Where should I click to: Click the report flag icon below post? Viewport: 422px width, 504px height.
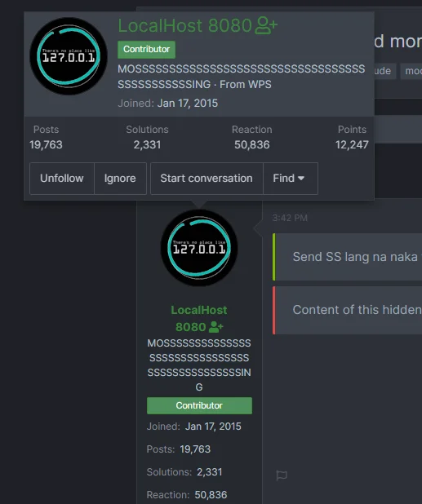(282, 475)
